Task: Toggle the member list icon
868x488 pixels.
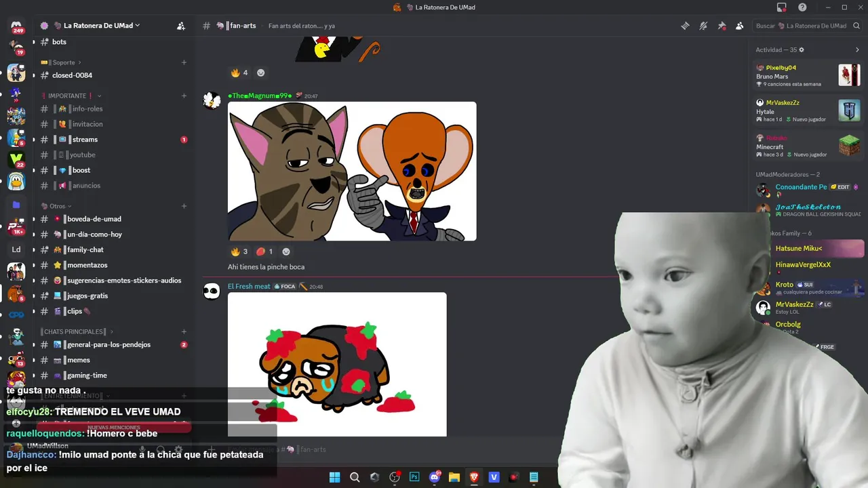Action: [x=739, y=26]
